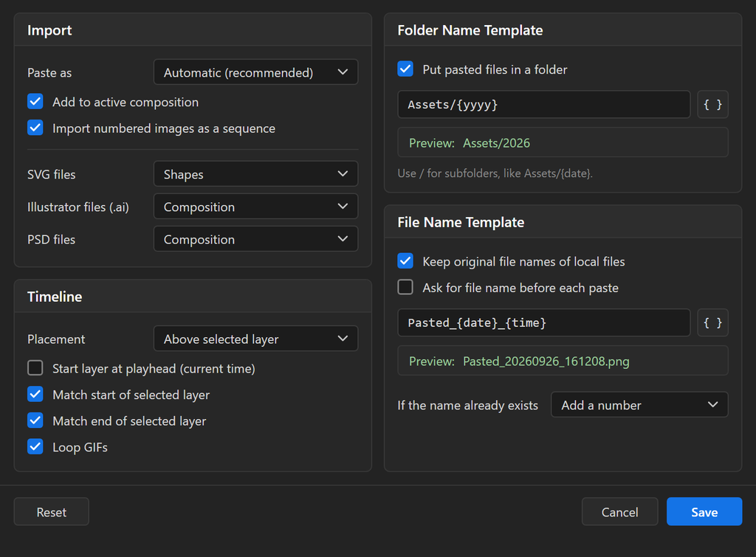Click the Cancel button
Viewport: 756px width, 557px height.
point(619,512)
